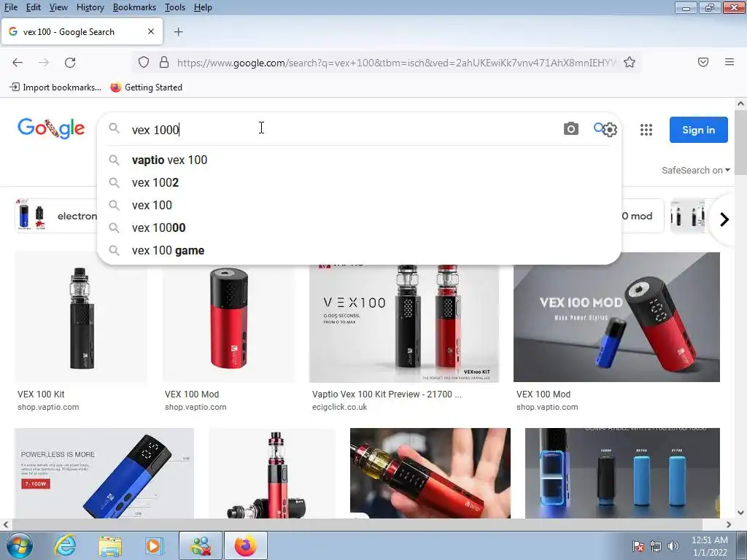
Task: Open the File menu
Action: (x=10, y=7)
